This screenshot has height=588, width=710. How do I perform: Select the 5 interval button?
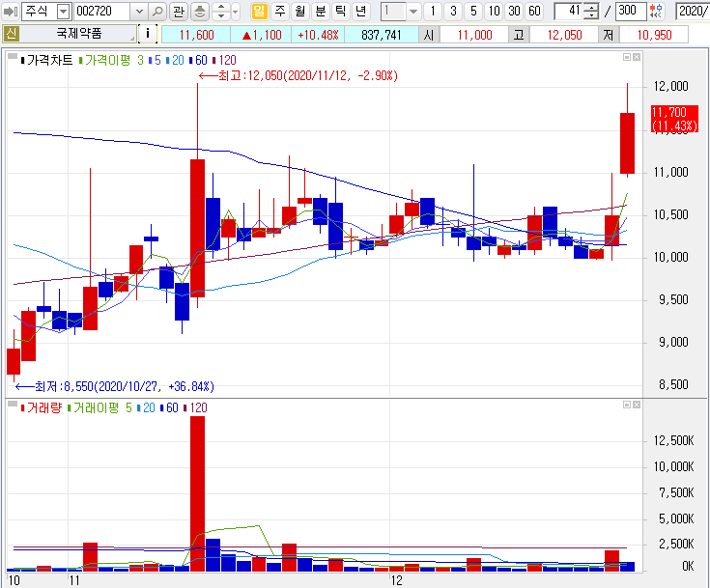tap(473, 11)
